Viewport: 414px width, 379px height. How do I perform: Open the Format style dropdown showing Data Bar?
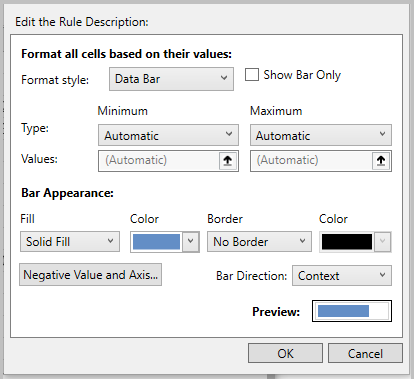coord(171,79)
